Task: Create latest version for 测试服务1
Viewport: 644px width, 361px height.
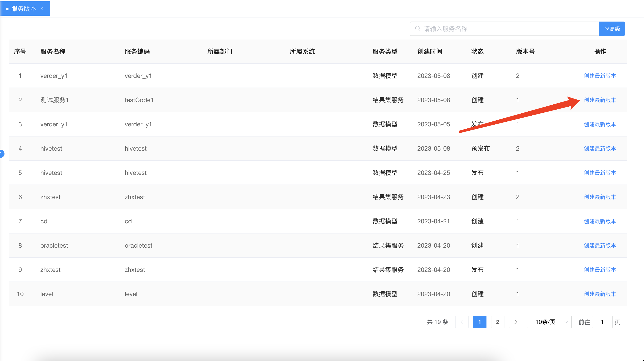Action: 600,100
